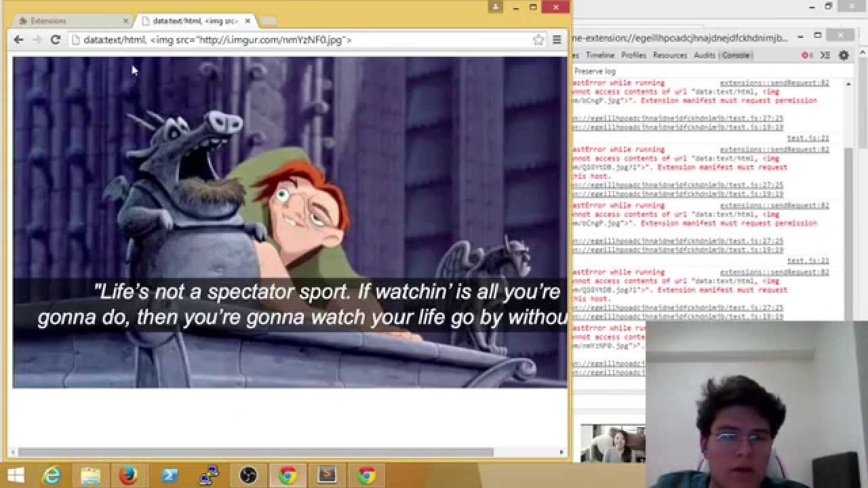Open Sublime Text from the taskbar
868x488 pixels.
coord(327,476)
